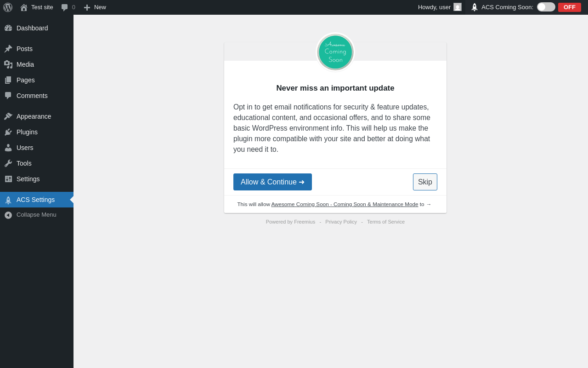
Task: Click the 'ACS Coming Soon:' label
Action: [507, 7]
